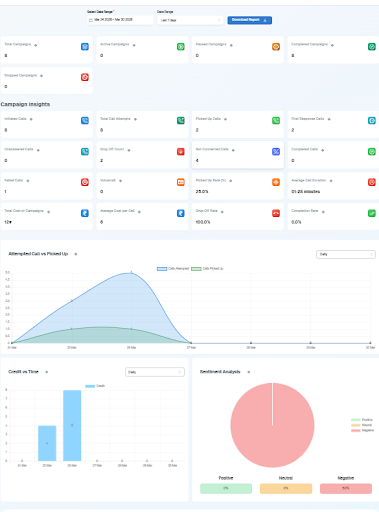Toggle Neutral legend in sentiment pie chart
Viewport: 379px width, 512px height.
click(362, 425)
